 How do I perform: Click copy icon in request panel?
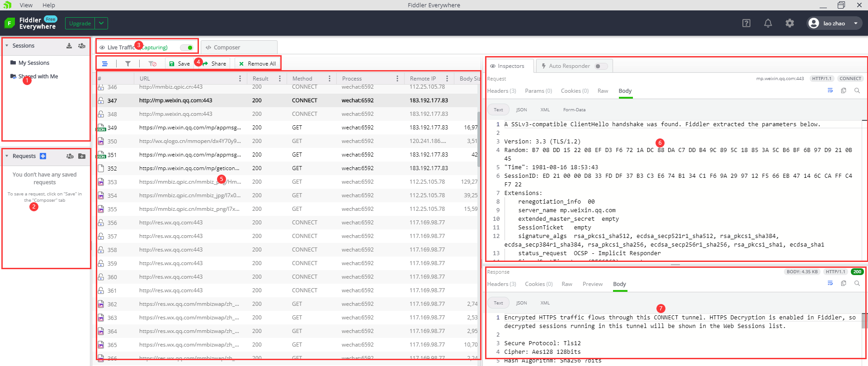[844, 90]
